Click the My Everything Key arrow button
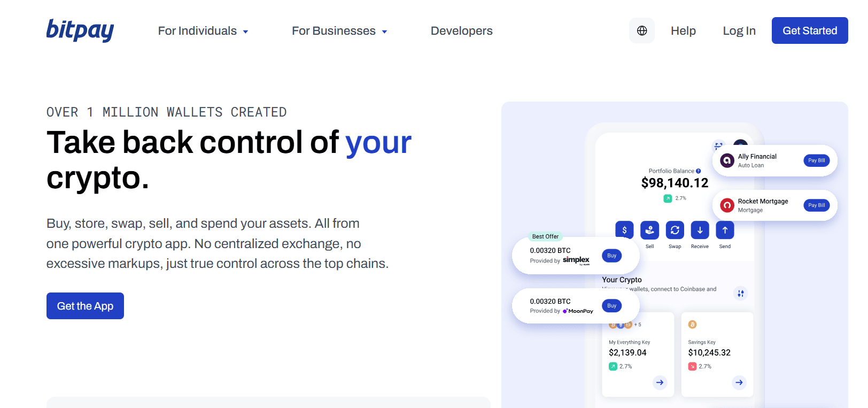The height and width of the screenshot is (408, 868). 660,382
